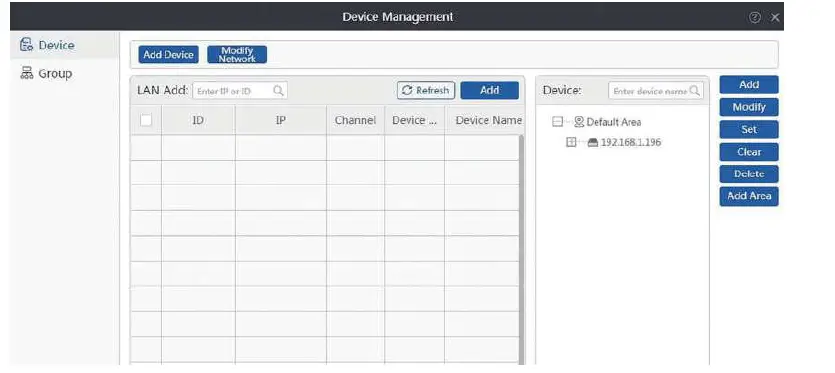
Task: Click the truncated Device … column header
Action: point(414,120)
